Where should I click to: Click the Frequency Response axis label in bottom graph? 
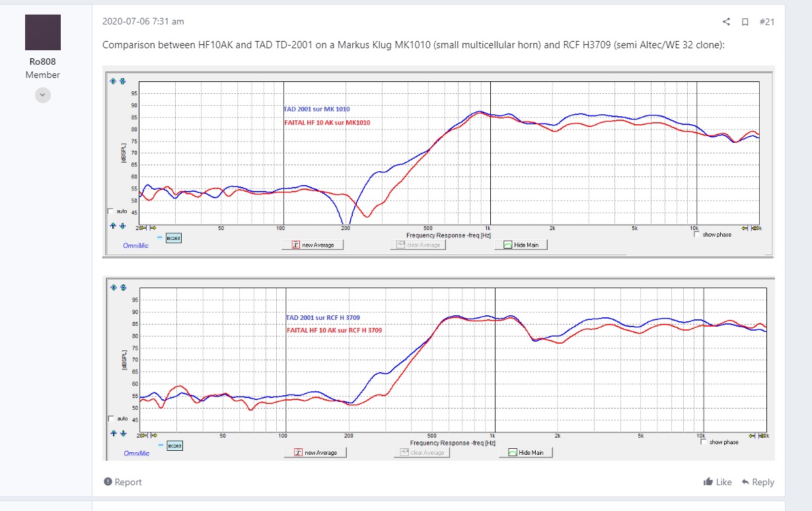453,443
